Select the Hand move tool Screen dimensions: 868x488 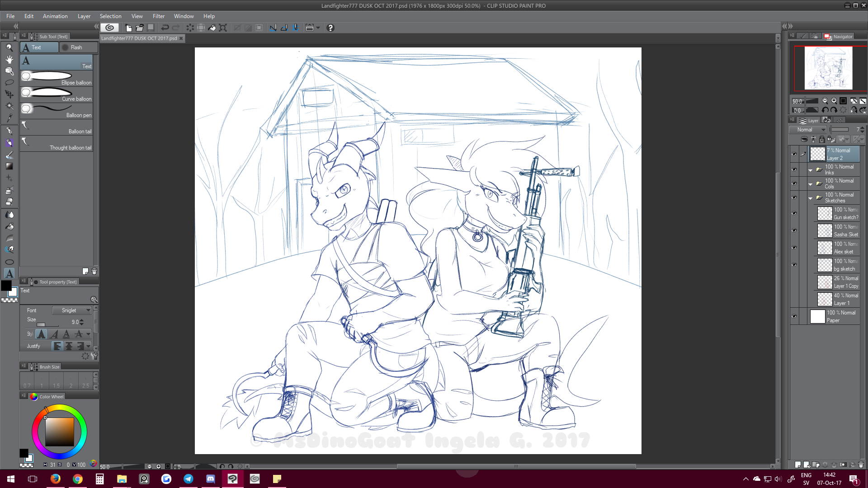(x=9, y=59)
